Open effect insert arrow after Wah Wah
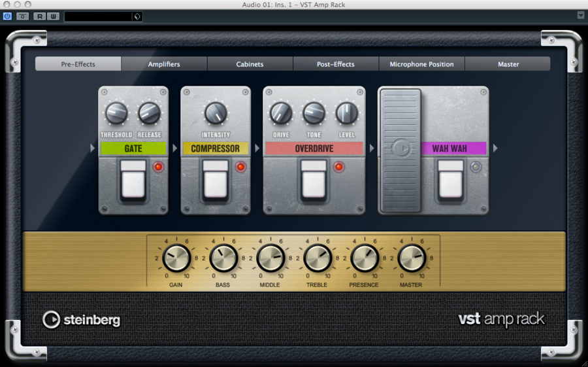The image size is (588, 367). tap(495, 148)
